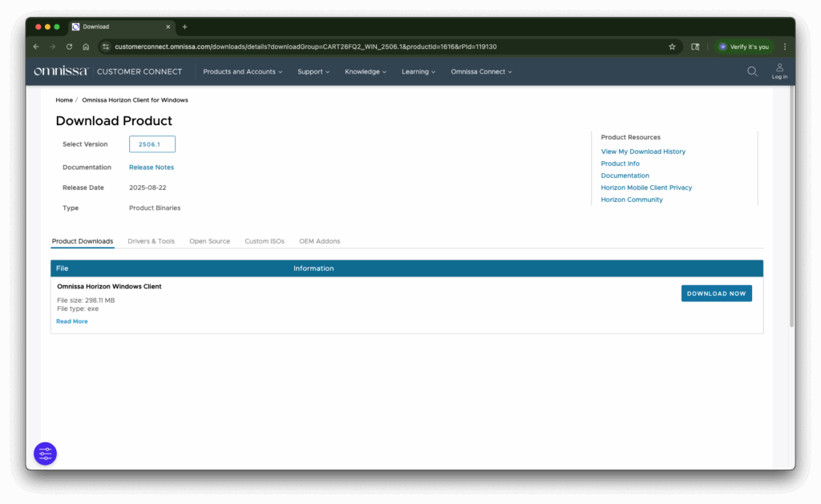Expand the Support dropdown menu

point(313,71)
